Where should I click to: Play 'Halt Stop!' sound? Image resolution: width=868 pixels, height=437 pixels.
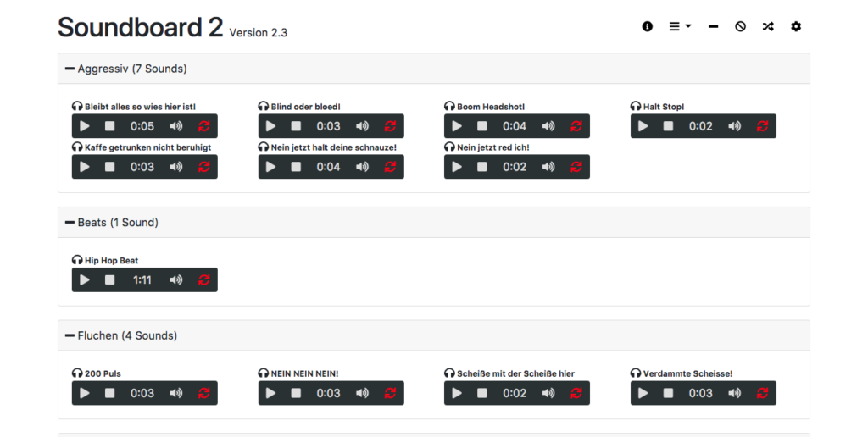643,126
